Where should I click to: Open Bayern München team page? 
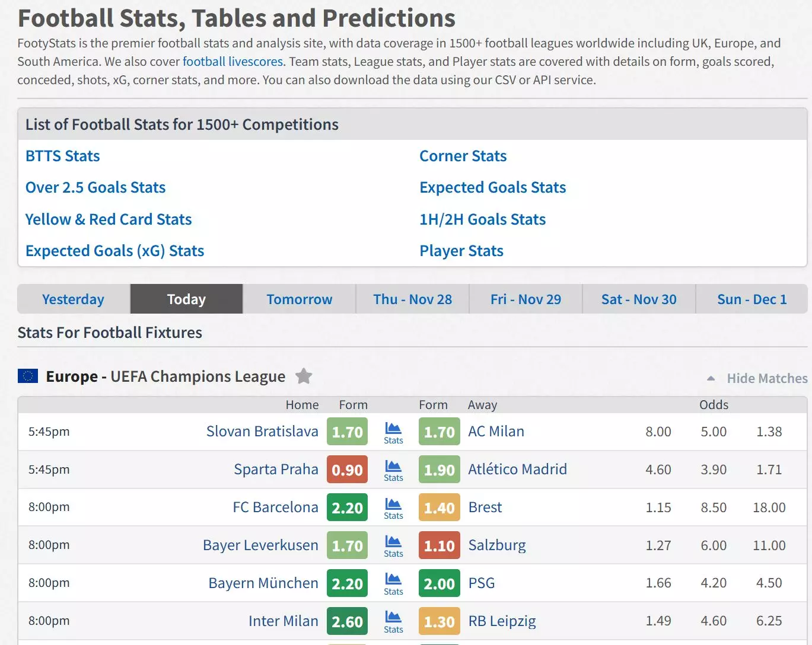pyautogui.click(x=263, y=583)
